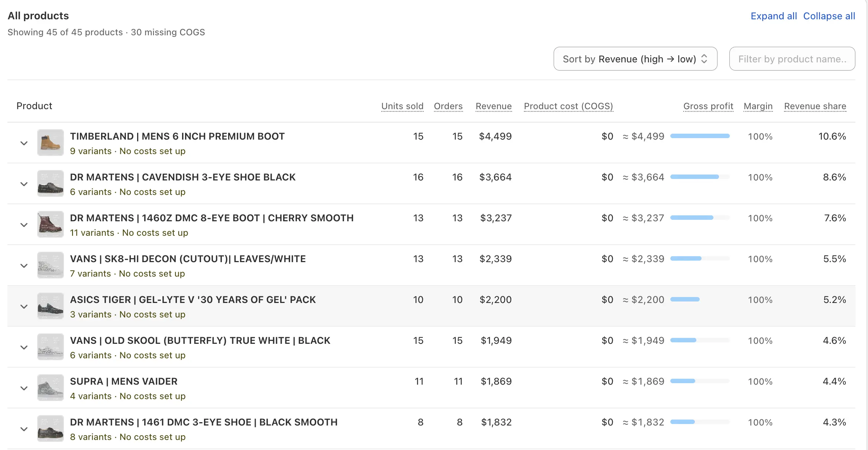
Task: Click the $3,664 revenue value
Action: pyautogui.click(x=495, y=177)
